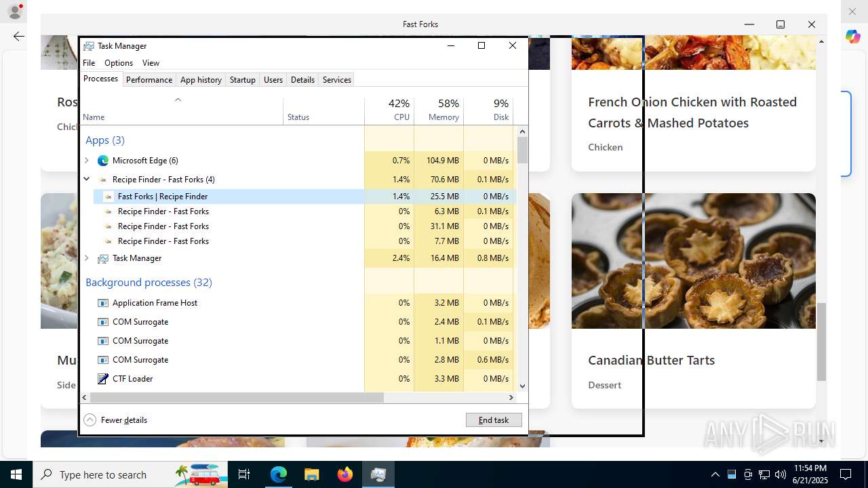
Task: Click the profile avatar icon top left
Action: [14, 12]
